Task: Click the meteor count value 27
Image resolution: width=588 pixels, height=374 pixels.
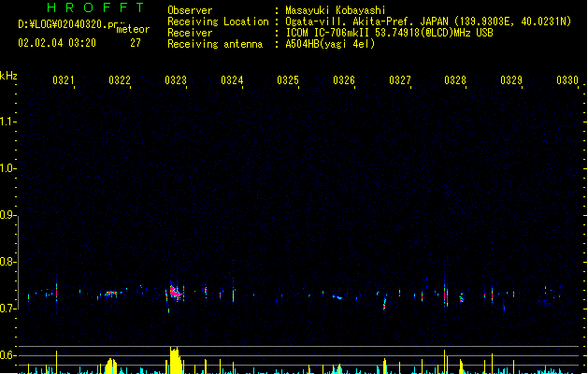Action: [136, 43]
